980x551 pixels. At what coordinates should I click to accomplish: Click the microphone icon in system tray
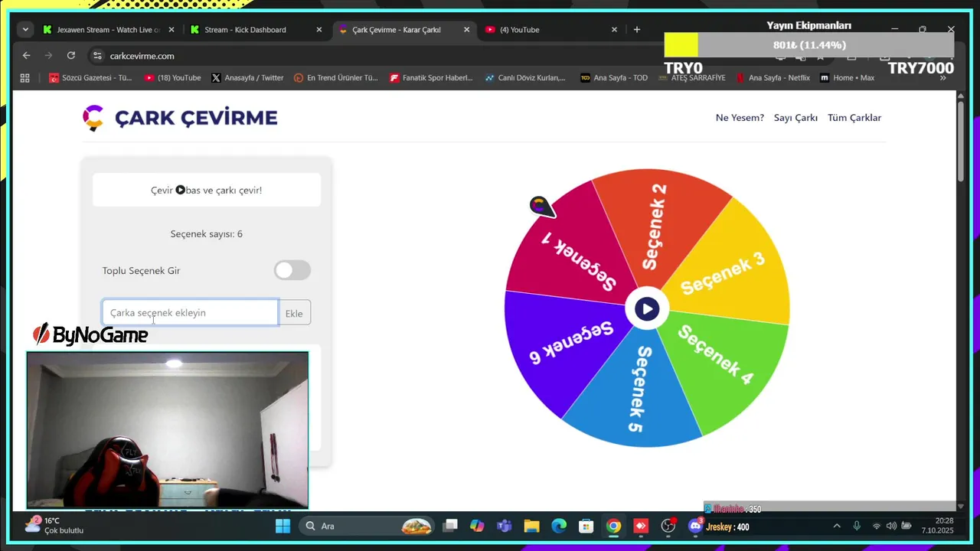click(x=857, y=526)
